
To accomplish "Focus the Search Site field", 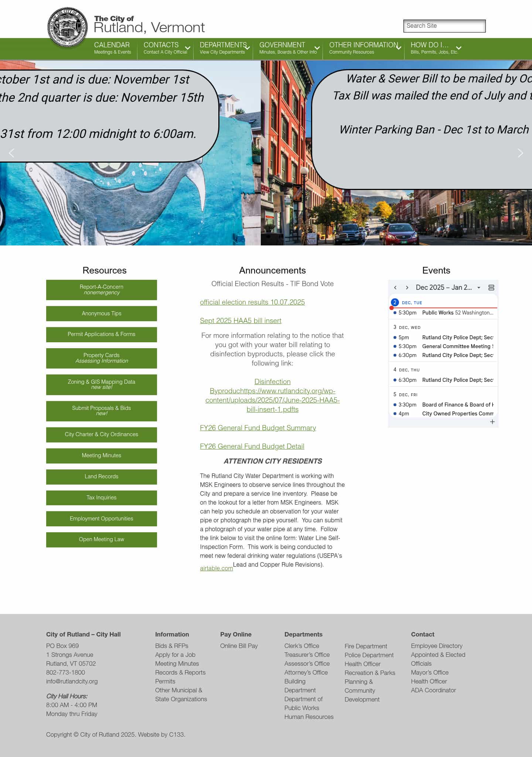I will point(444,26).
